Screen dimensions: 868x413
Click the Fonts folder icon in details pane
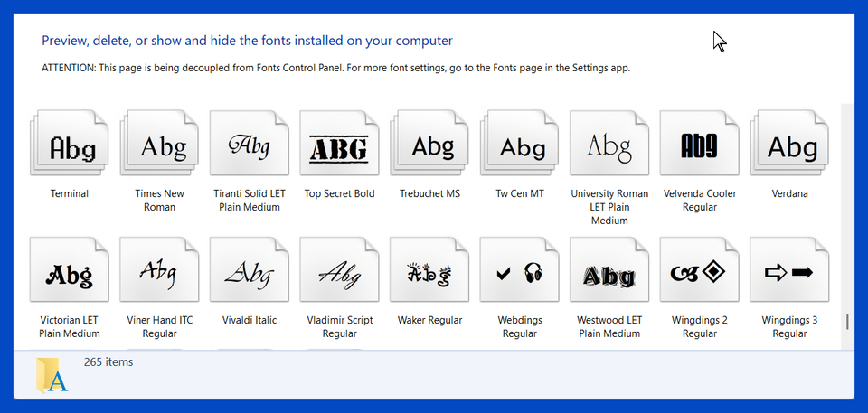(52, 376)
